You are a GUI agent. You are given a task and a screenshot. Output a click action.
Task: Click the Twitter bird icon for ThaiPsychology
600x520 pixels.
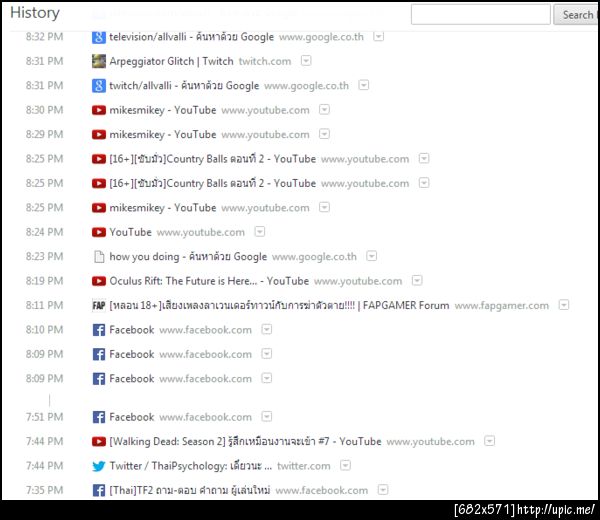tap(99, 466)
